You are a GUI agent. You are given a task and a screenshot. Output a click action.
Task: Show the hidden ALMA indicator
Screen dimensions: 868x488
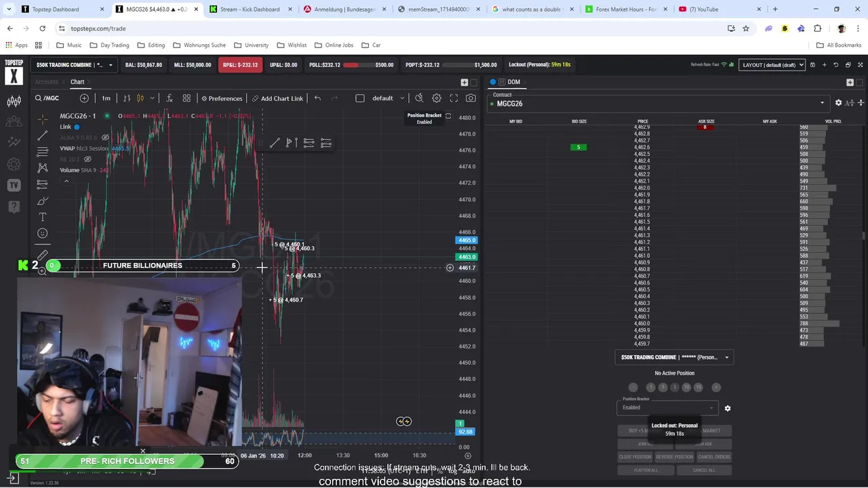tap(105, 138)
